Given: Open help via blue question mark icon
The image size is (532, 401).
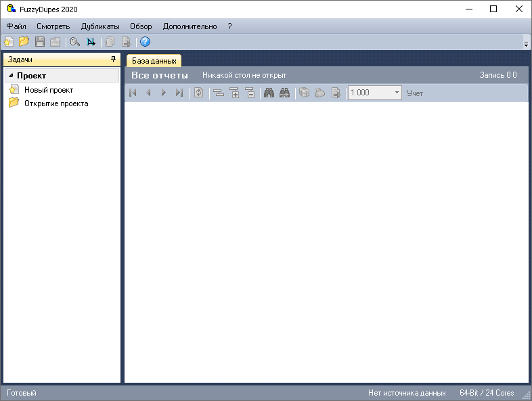Looking at the screenshot, I should 146,42.
